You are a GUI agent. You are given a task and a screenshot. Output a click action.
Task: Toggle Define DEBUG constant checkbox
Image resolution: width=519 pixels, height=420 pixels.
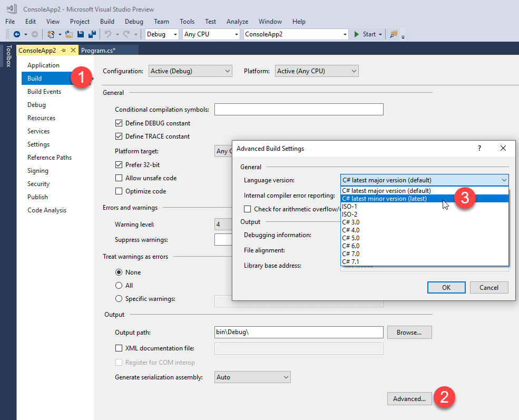pyautogui.click(x=119, y=123)
